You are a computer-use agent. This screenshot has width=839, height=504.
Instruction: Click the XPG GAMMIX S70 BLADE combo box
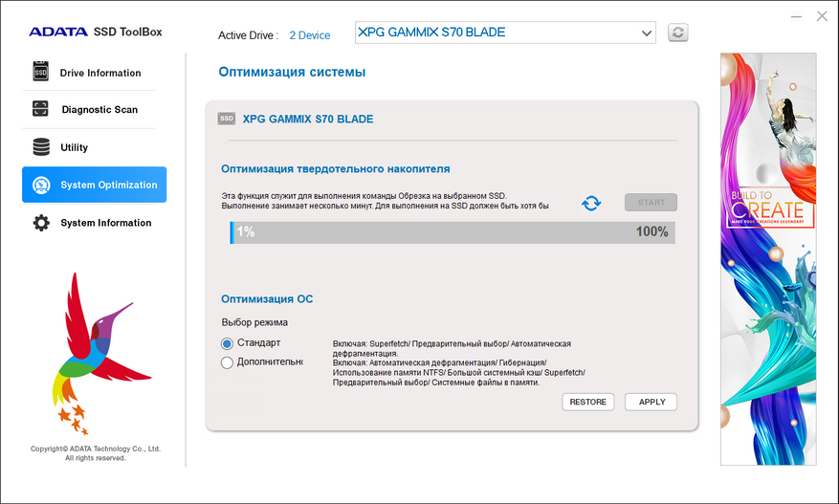point(505,33)
